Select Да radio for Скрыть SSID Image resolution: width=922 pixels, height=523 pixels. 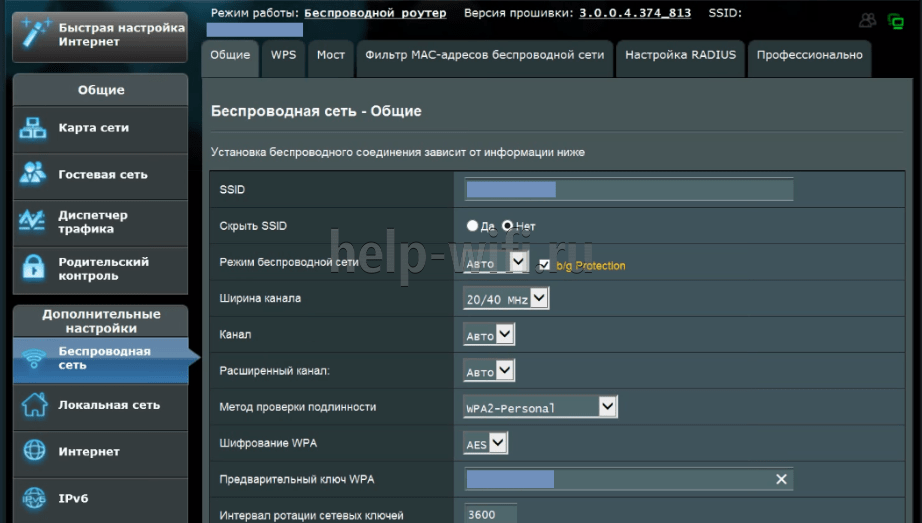coord(473,226)
